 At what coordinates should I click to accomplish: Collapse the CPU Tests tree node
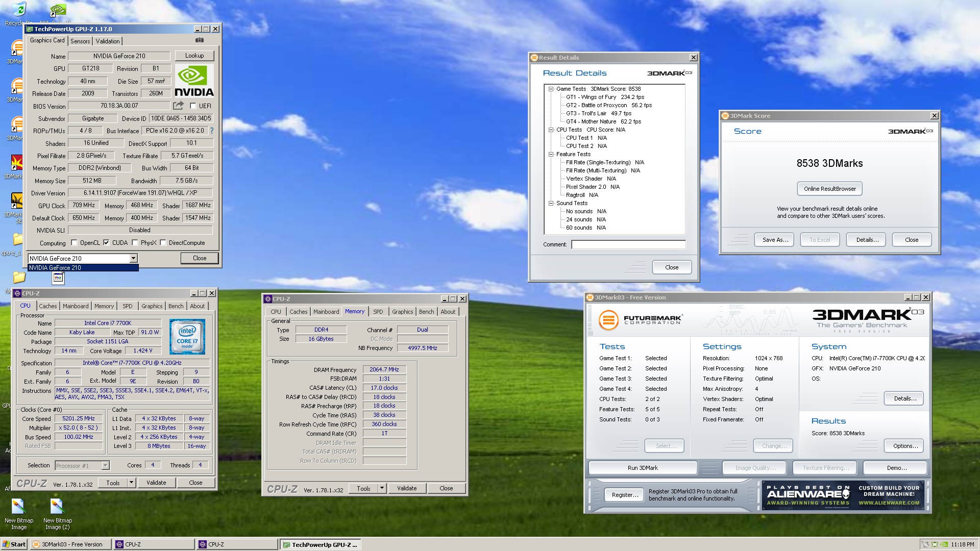point(551,130)
